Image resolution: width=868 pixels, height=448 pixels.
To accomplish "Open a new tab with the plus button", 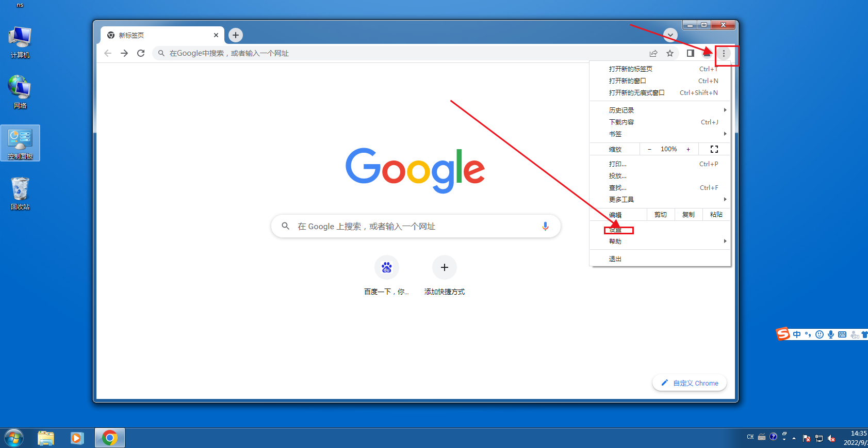I will [x=236, y=35].
